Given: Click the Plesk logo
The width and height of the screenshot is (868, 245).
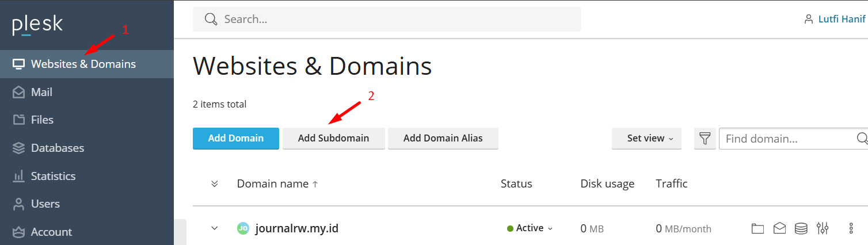Looking at the screenshot, I should pos(37,26).
